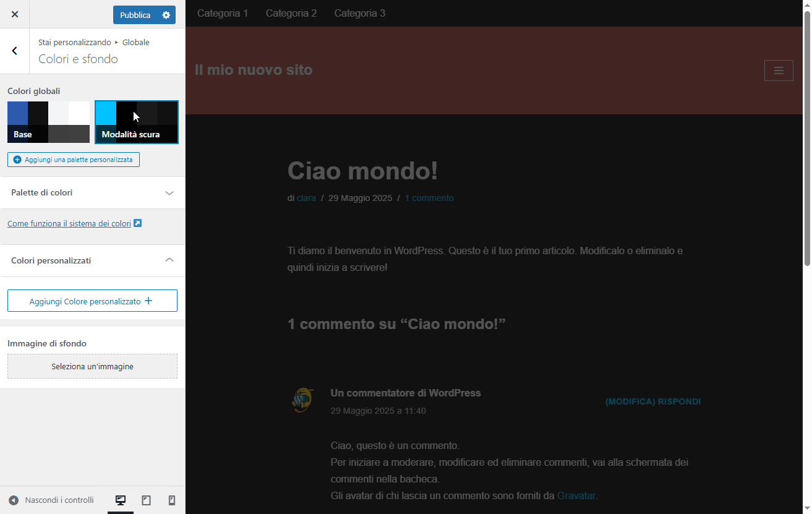812x514 pixels.
Task: Click the Colori globali label
Action: click(x=34, y=91)
